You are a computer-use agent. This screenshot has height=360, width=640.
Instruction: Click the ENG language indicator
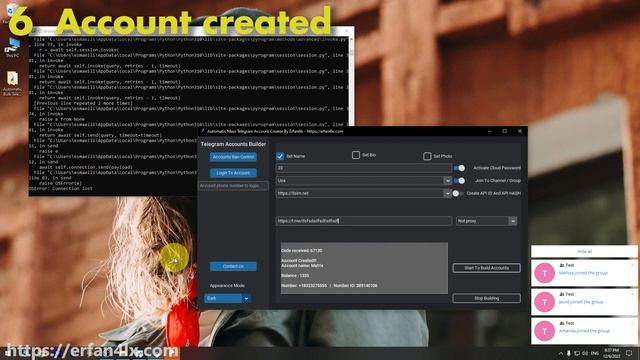(595, 353)
